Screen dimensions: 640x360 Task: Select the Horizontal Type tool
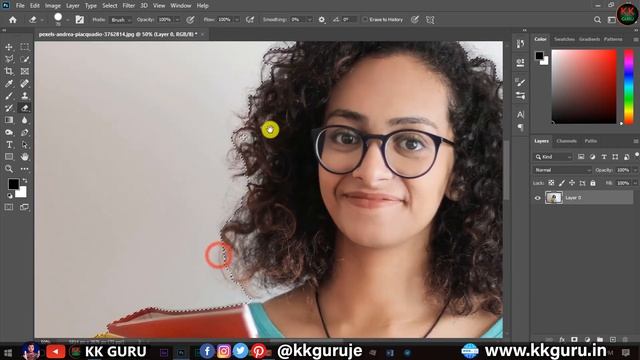(9, 144)
